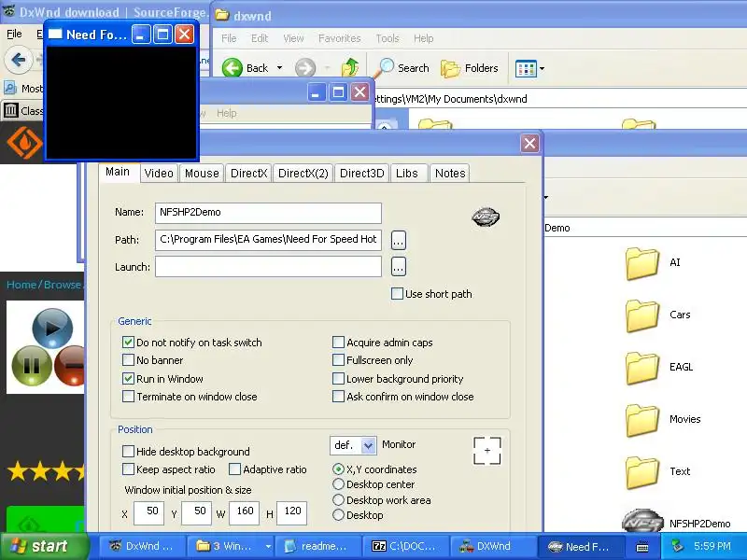Check Use short path
Viewport: 747px width, 560px height.
point(396,294)
